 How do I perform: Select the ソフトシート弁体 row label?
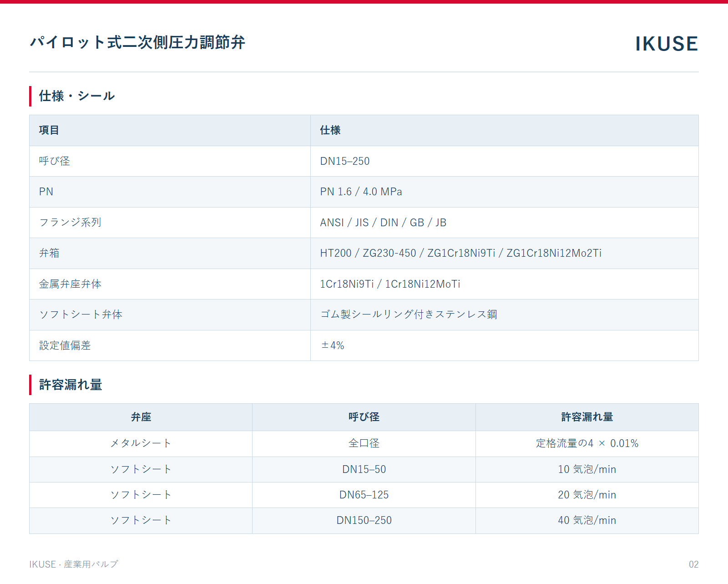click(x=81, y=315)
